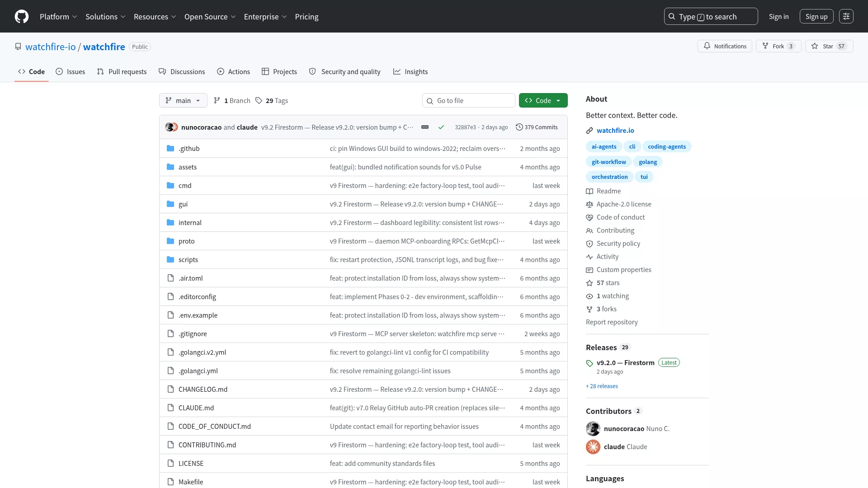This screenshot has width=868, height=488.
Task: Open the Projects tab
Action: pos(279,72)
